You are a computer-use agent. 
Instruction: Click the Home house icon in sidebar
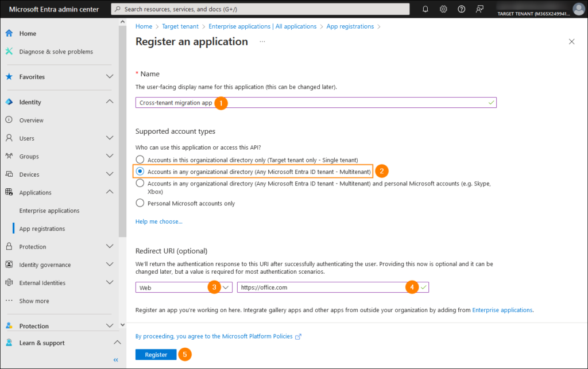[9, 33]
